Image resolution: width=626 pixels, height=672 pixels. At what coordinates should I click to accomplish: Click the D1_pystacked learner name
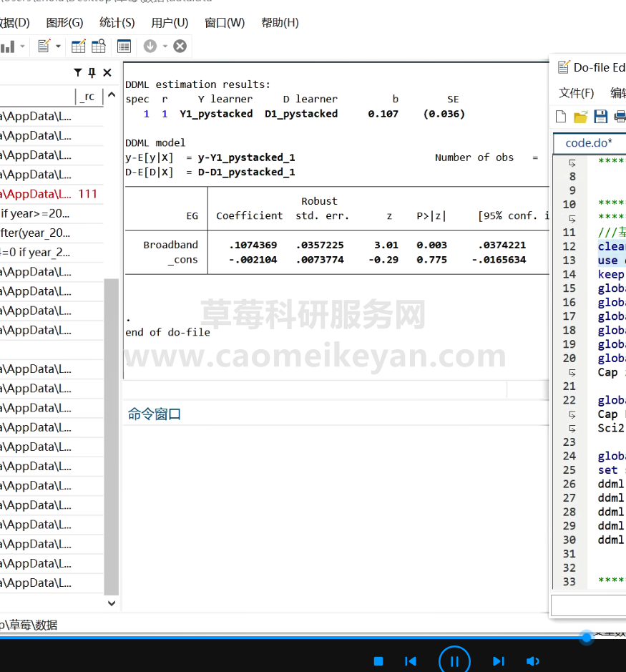point(301,114)
